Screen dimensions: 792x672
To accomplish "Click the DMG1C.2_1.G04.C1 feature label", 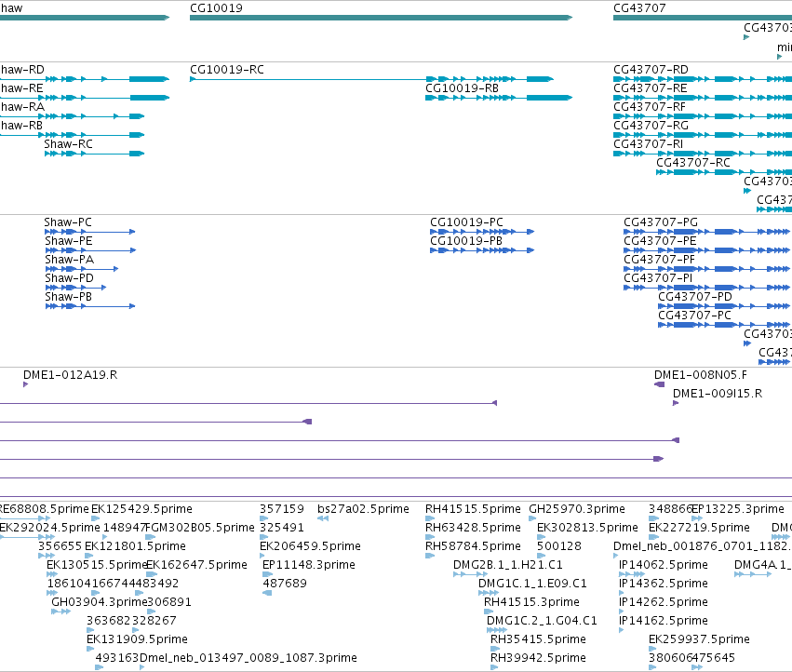I will click(542, 621).
